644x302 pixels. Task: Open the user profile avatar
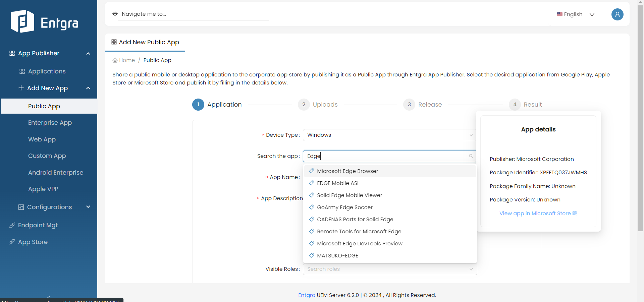617,14
